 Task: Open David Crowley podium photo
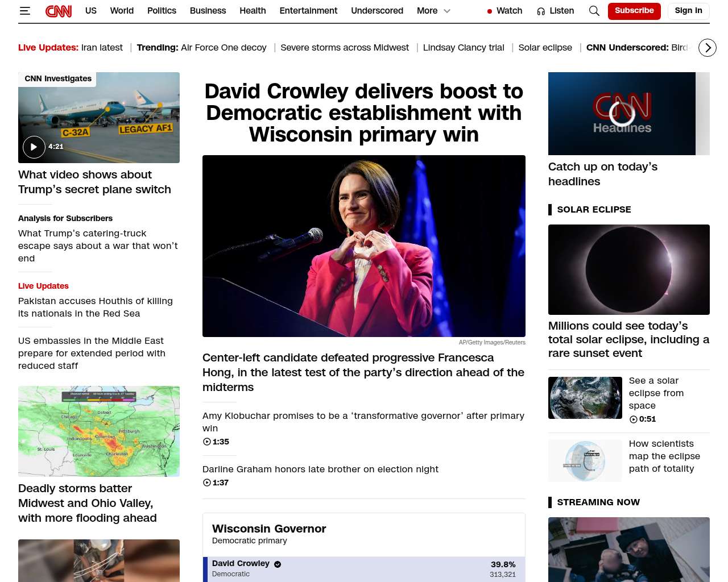coord(364,246)
